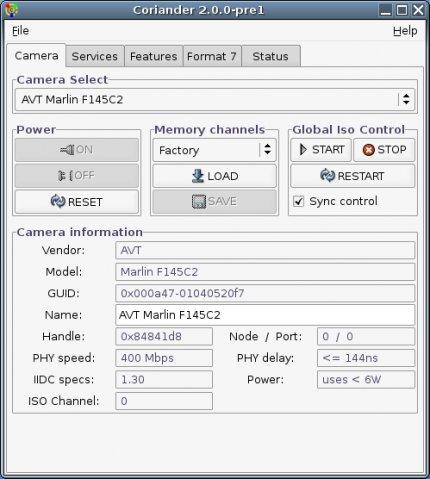
Task: Minimize the Coriander window
Action: pos(386,10)
